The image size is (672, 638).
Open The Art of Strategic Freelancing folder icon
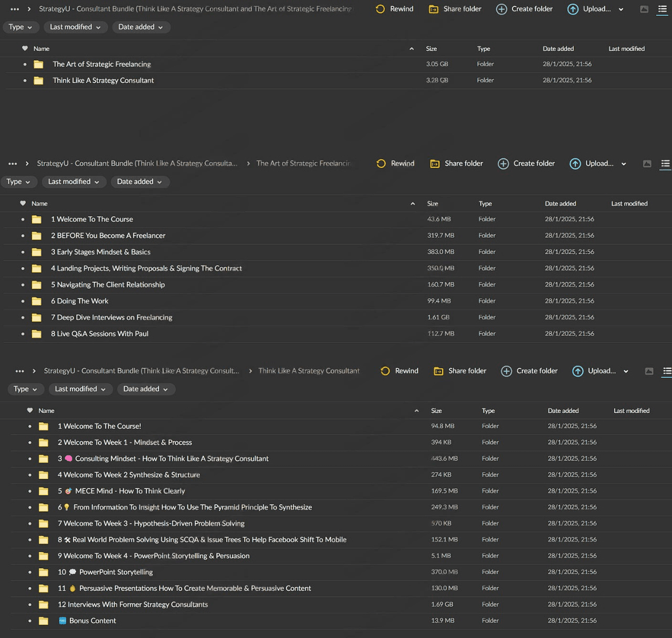[x=38, y=65]
